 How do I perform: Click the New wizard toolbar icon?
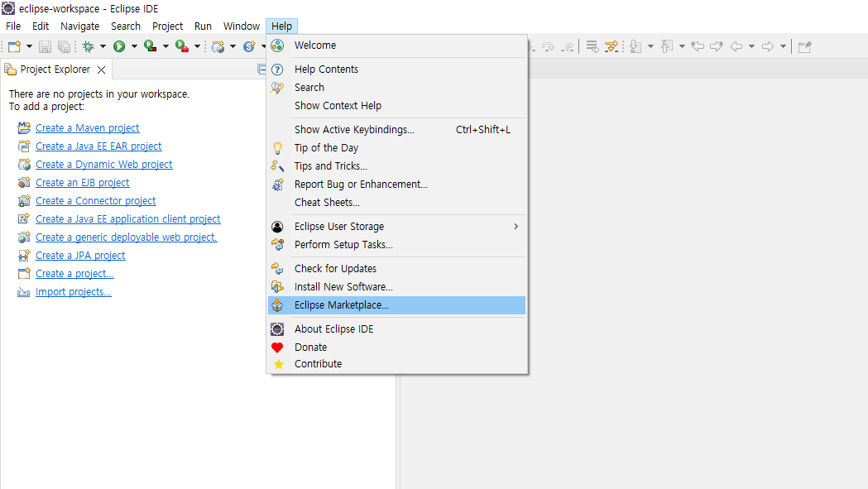pyautogui.click(x=14, y=46)
